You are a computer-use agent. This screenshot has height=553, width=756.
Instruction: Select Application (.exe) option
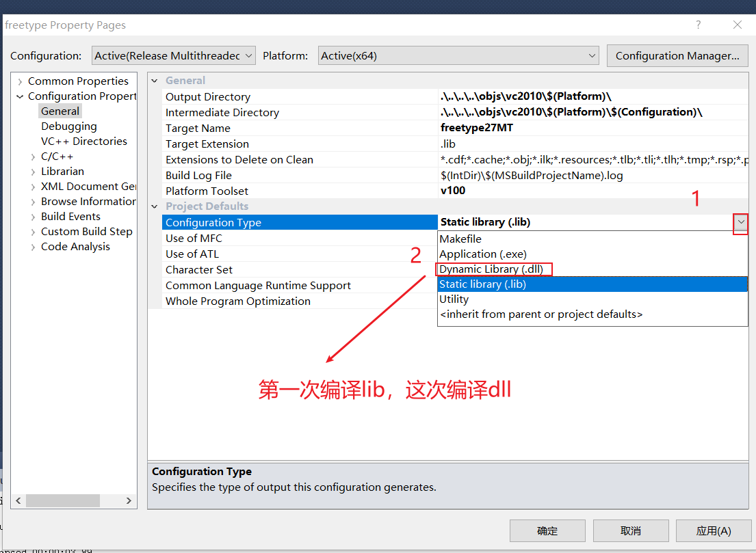483,254
